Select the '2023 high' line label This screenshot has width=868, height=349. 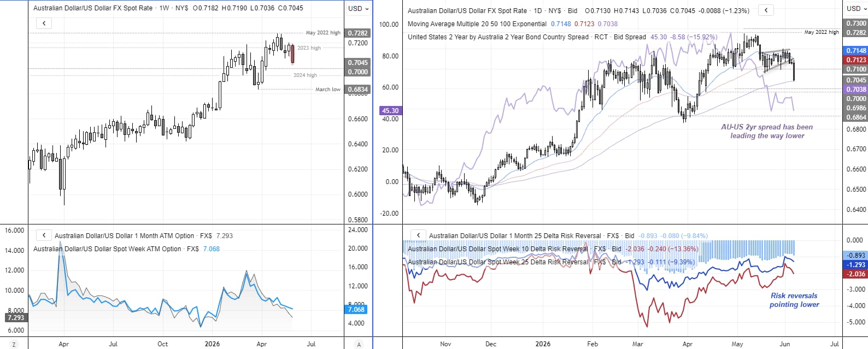[x=309, y=48]
